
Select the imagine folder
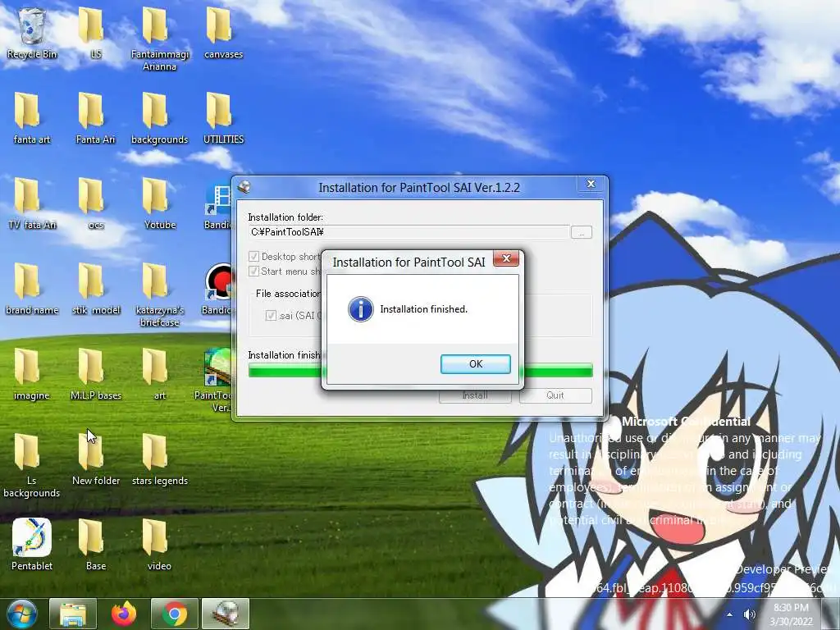pos(31,374)
